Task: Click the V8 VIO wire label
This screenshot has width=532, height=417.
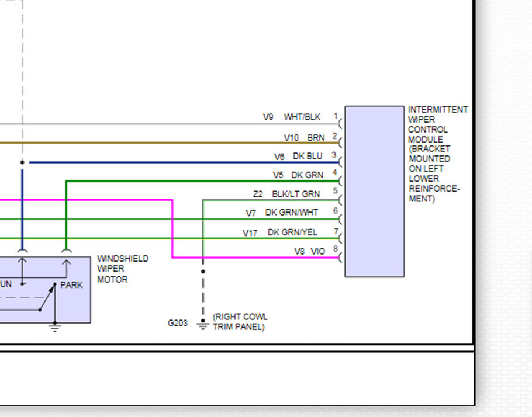Action: click(309, 251)
